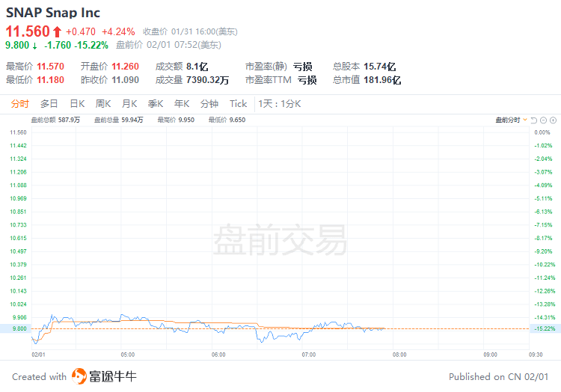561x392 pixels.
Task: Click the 总市值 181.96亿 value
Action: [x=382, y=80]
